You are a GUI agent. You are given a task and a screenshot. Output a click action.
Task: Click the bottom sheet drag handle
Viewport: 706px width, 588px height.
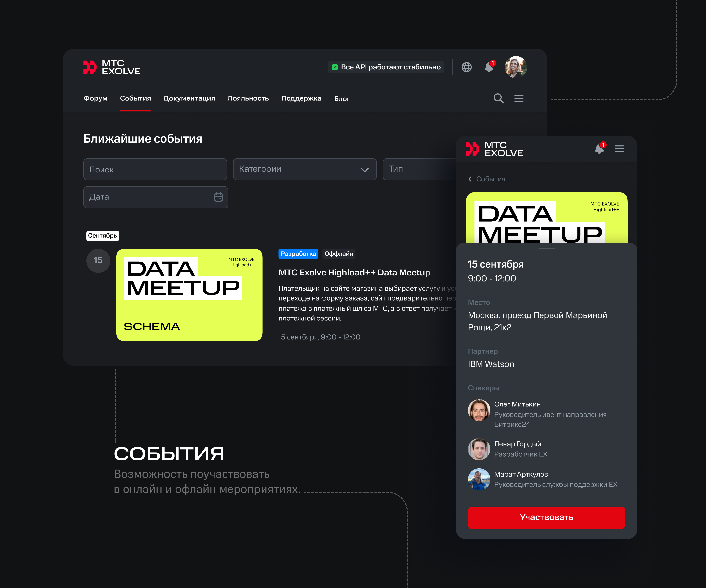546,249
